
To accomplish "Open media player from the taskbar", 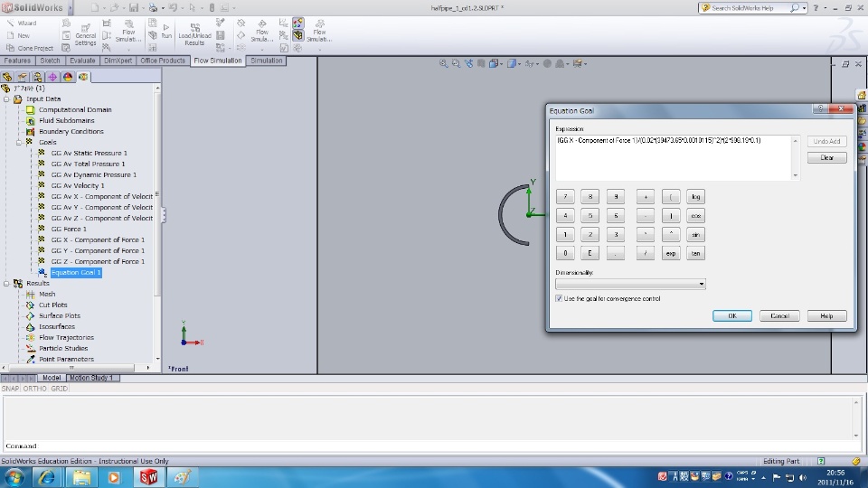I will pyautogui.click(x=114, y=476).
